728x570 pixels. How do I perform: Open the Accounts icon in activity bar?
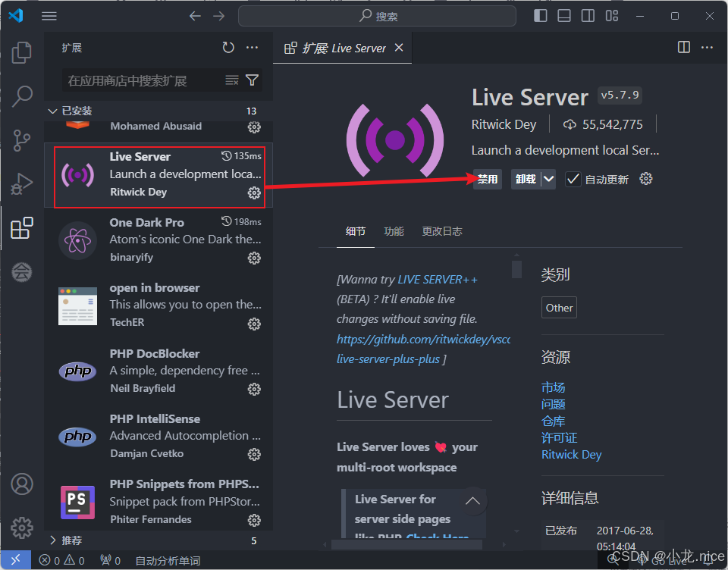(x=22, y=484)
